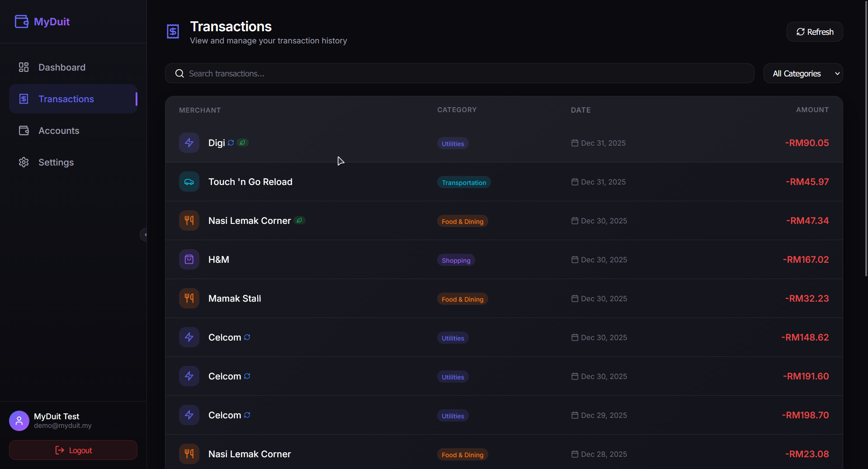Click the fork icon for Mamak Stall
868x469 pixels.
189,298
